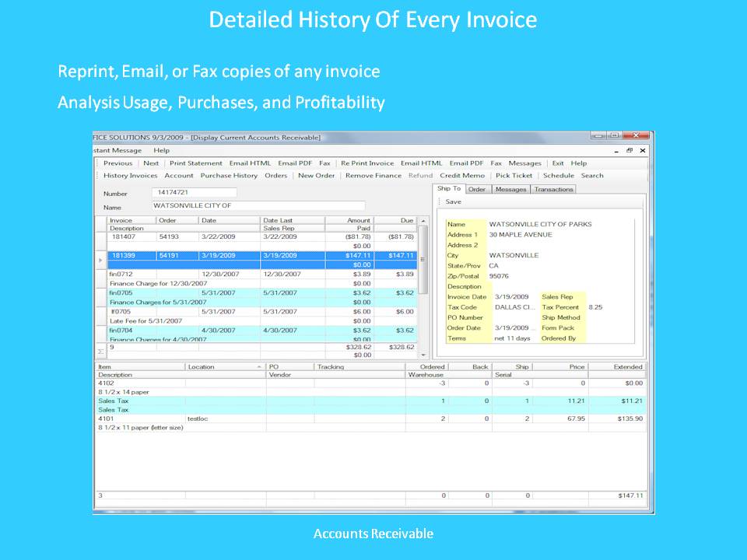
Task: Click invoice list scroll down arrow
Action: click(x=423, y=355)
